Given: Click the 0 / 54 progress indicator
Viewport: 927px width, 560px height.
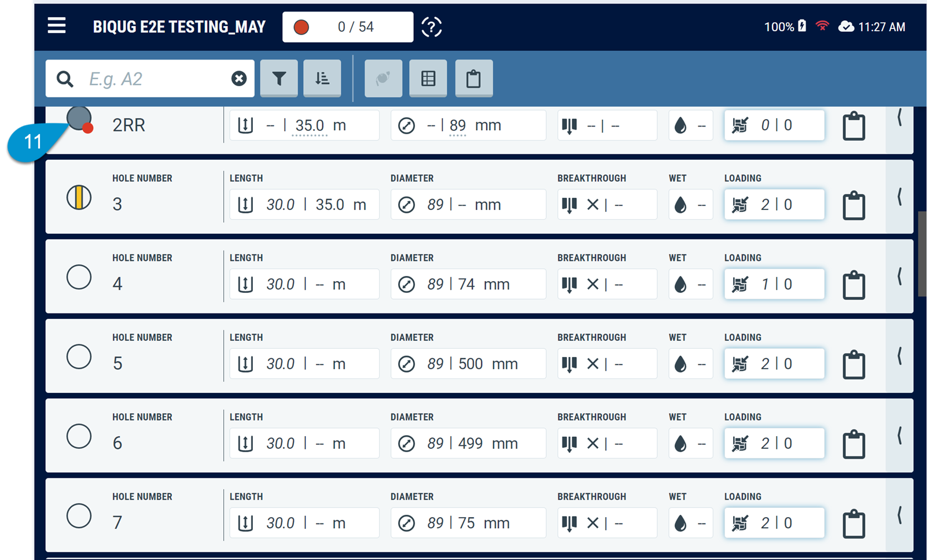Looking at the screenshot, I should 348,27.
